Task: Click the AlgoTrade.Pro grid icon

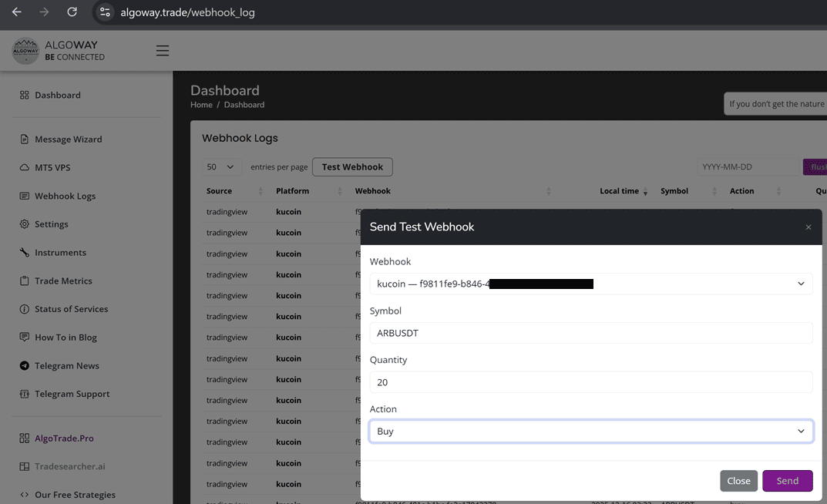Action: tap(24, 438)
